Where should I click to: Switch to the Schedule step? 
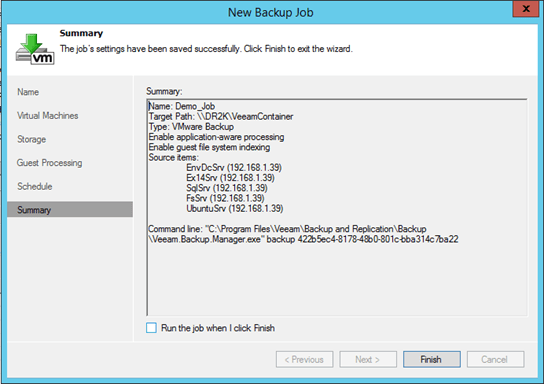35,186
